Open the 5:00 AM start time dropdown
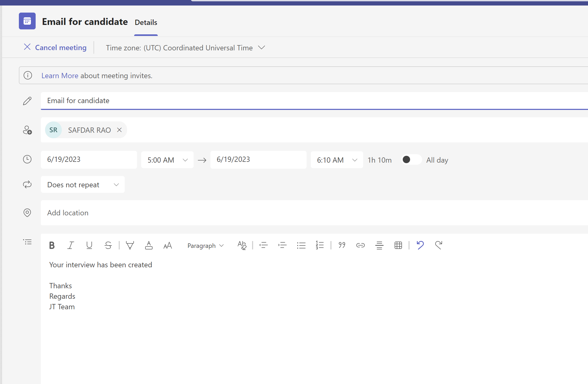Screen dimensions: 588x384 [x=167, y=160]
